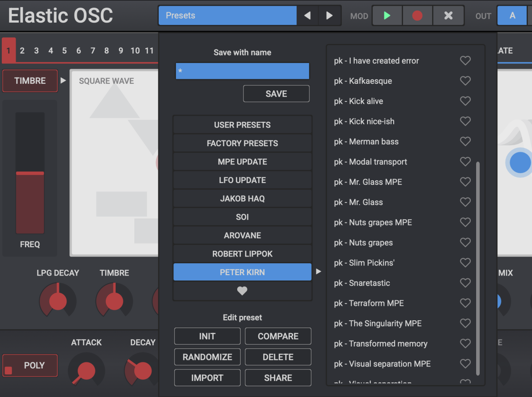
Task: Open USER PRESETS category
Action: click(x=242, y=125)
